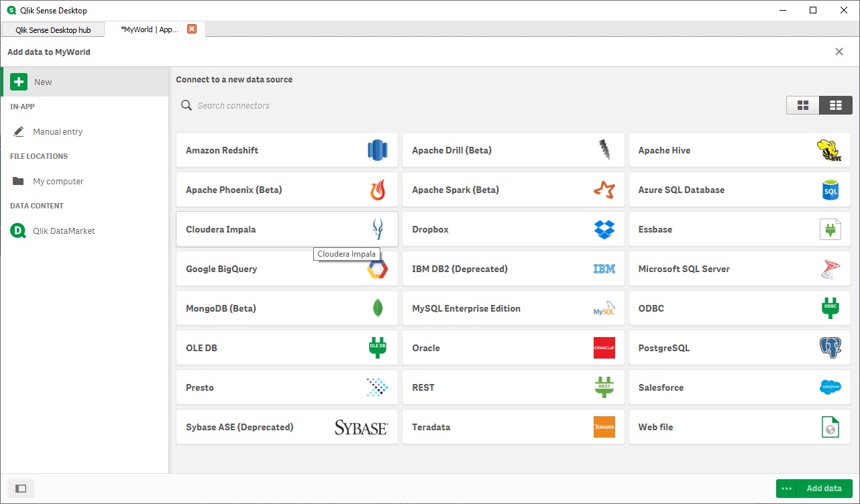
Task: Click the Cloudera Impala antelope icon
Action: pos(378,229)
